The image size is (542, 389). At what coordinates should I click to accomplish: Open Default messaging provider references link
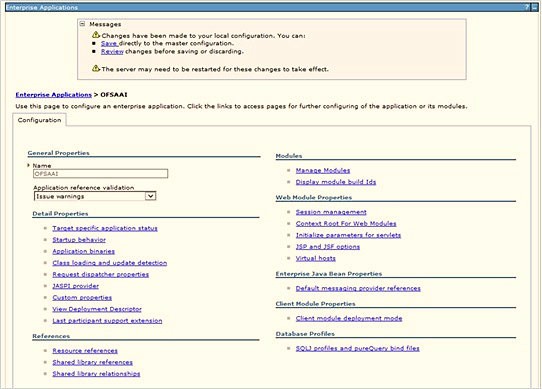click(358, 288)
